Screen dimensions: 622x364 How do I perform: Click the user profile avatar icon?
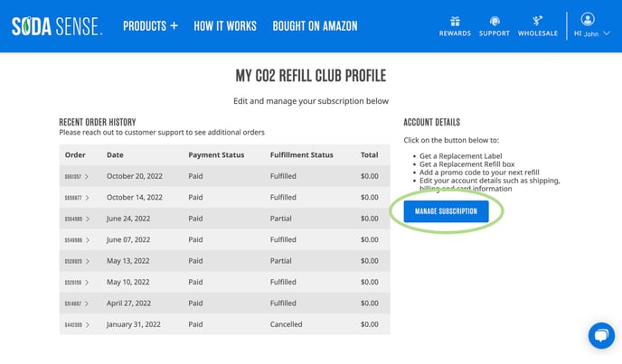tap(588, 19)
